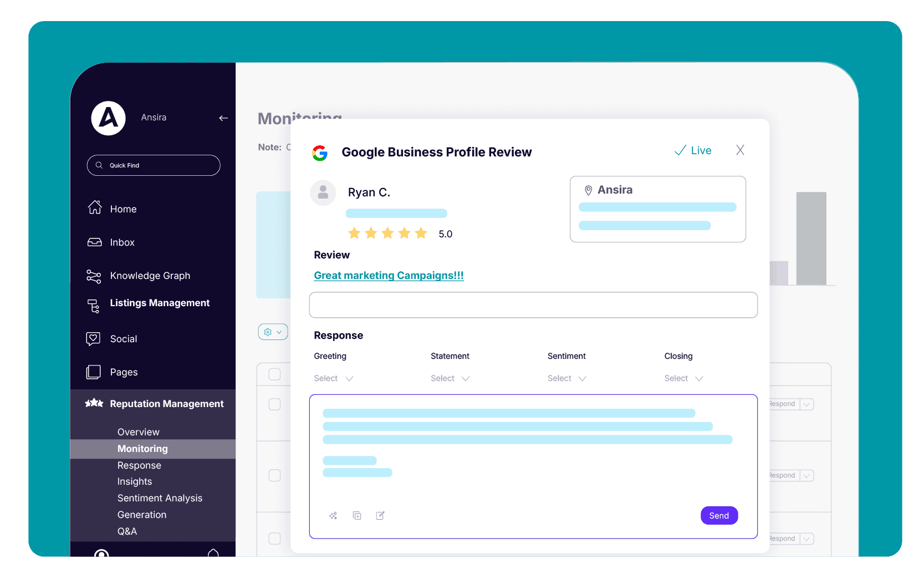Open Listings Management section
This screenshot has width=924, height=579.
coord(160,303)
